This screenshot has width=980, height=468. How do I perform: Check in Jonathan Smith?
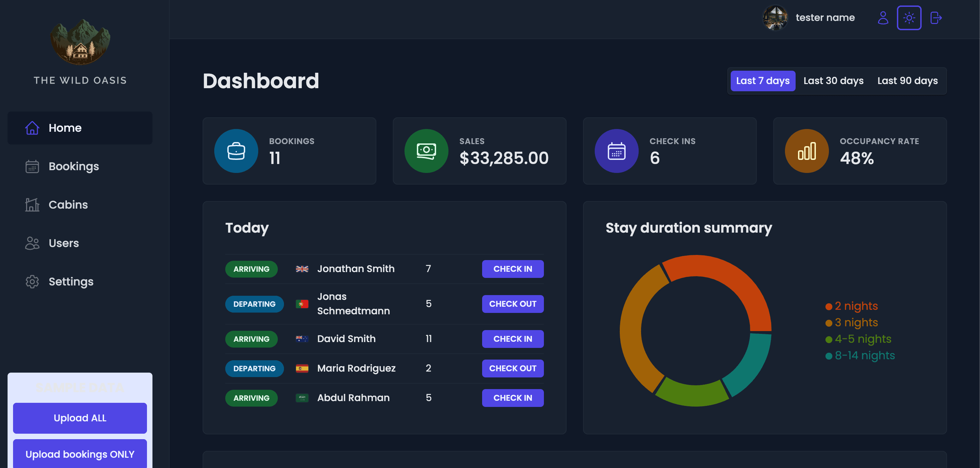click(x=512, y=269)
